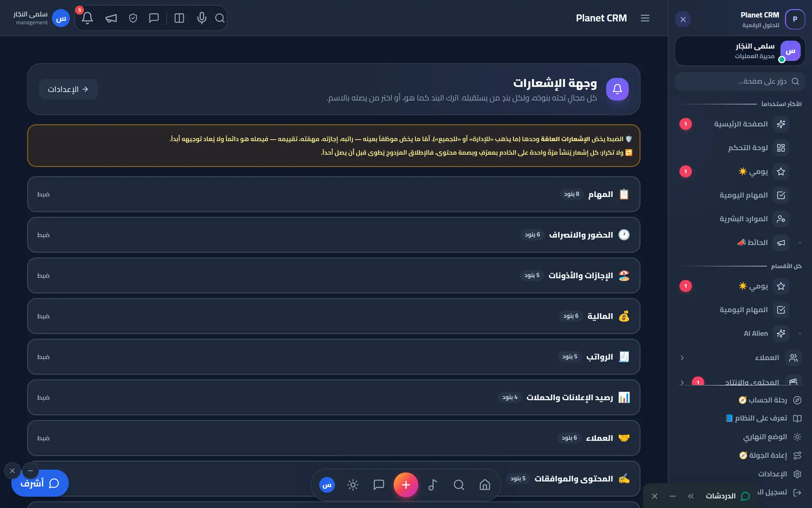The image size is (812, 508).
Task: Open الصفحة الرئيسية in sidebar
Action: pos(740,124)
